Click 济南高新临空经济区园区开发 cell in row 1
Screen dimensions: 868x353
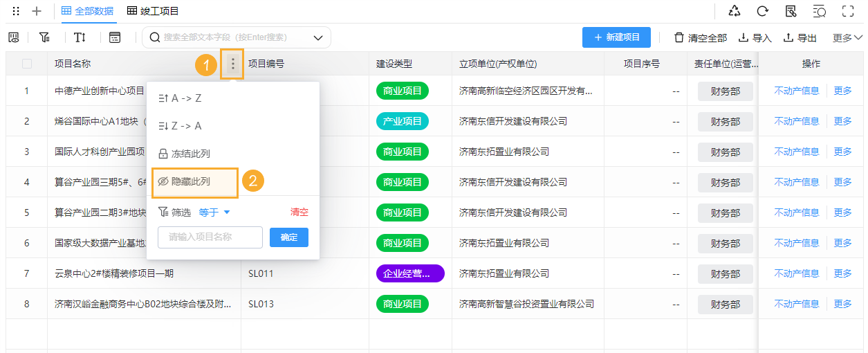tap(526, 91)
